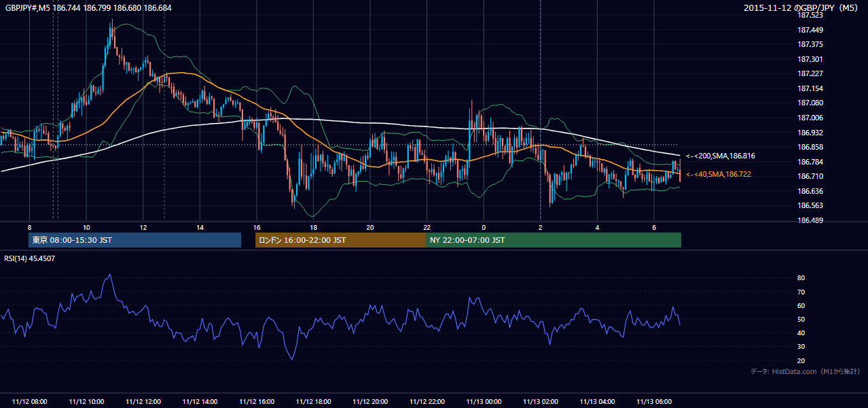Click hour label 0 under the price chart

coord(484,227)
